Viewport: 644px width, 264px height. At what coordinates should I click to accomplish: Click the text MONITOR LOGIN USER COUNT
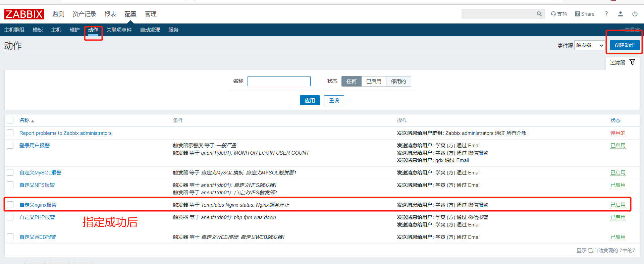pos(271,153)
